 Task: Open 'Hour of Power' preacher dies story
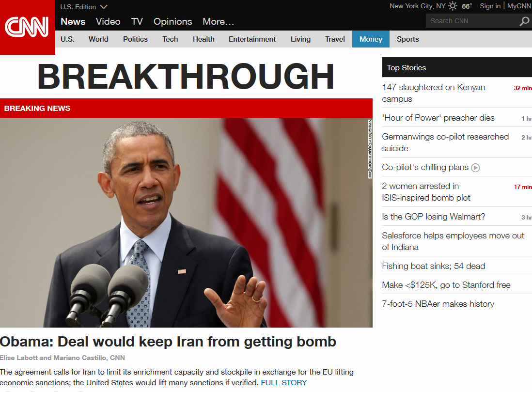[438, 118]
